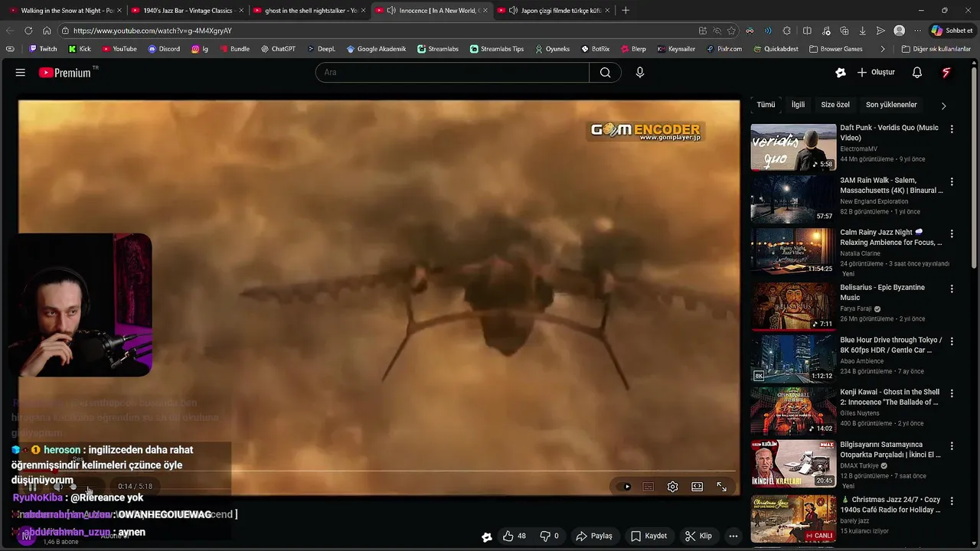Open Copilot Sohbet et button
This screenshot has height=551, width=980.
point(952,31)
